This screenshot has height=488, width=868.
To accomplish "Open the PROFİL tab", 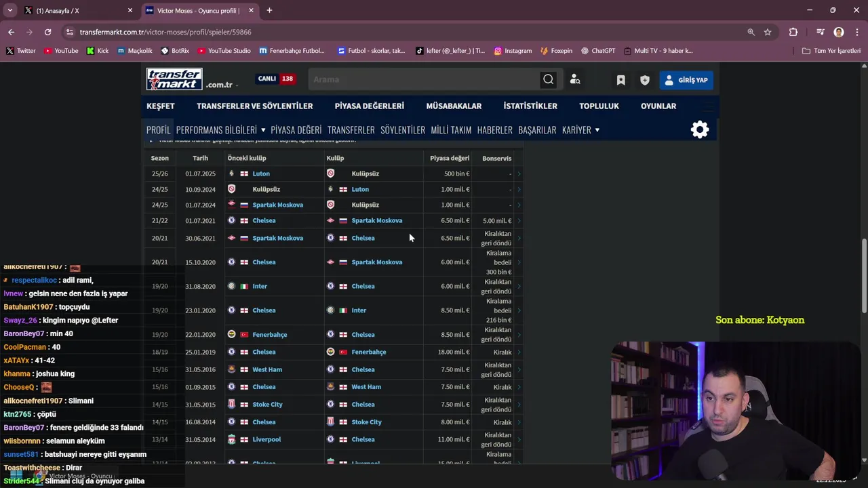I will [x=158, y=130].
